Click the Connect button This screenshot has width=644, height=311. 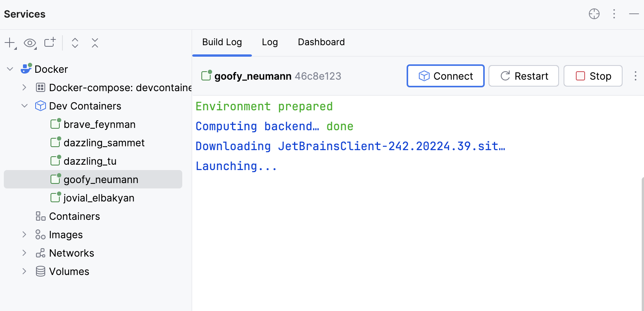pyautogui.click(x=445, y=76)
